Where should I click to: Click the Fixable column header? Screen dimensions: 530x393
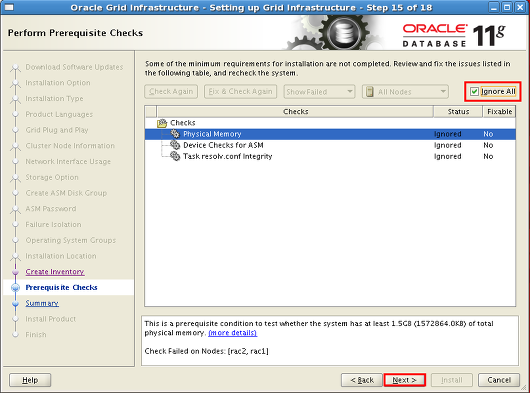pyautogui.click(x=499, y=112)
